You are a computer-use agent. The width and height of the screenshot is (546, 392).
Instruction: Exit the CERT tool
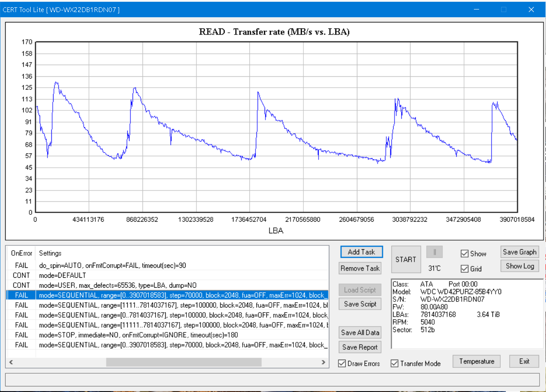524,361
